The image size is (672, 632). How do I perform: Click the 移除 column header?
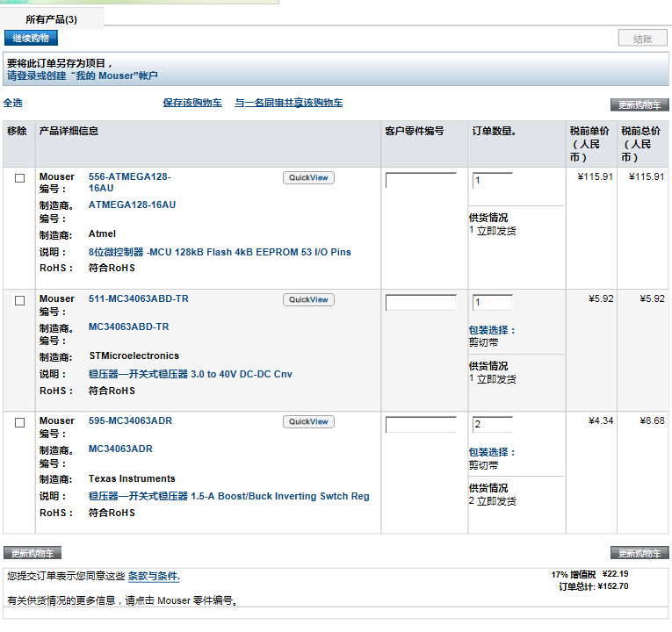coord(17,131)
